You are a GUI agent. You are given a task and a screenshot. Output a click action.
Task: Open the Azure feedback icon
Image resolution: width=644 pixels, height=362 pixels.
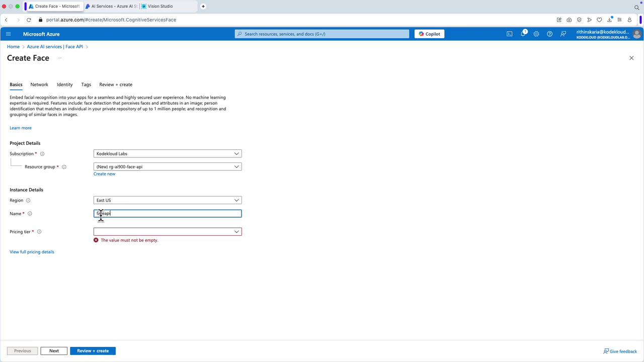click(x=563, y=34)
